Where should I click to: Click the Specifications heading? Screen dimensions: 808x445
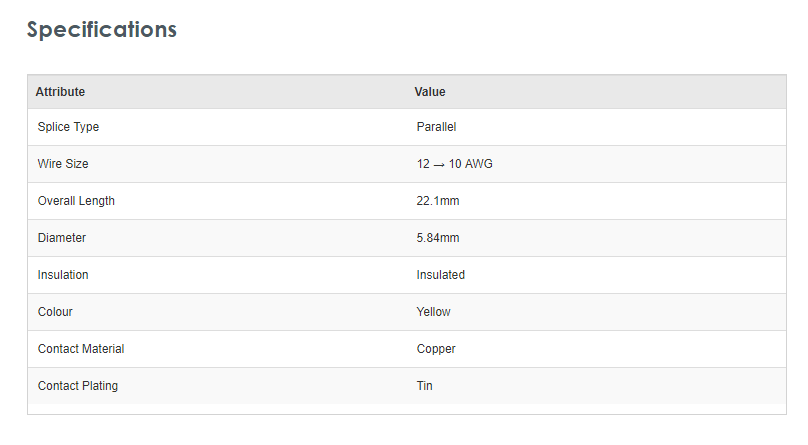click(102, 29)
